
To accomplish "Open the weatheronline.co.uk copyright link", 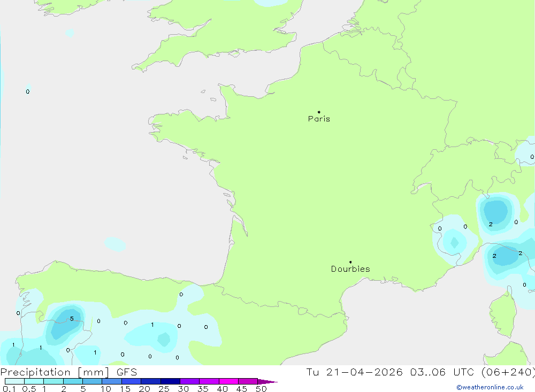I will [x=490, y=387].
